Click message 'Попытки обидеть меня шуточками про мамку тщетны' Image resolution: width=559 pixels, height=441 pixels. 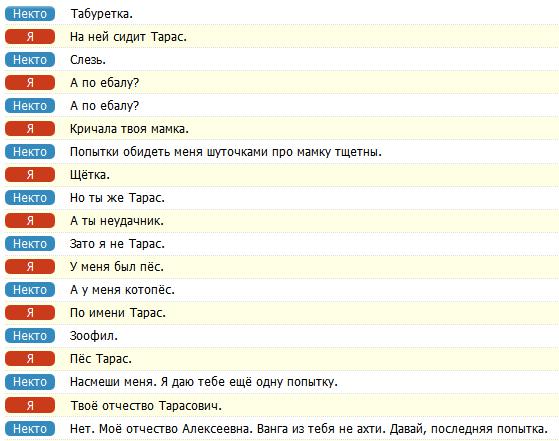click(226, 152)
